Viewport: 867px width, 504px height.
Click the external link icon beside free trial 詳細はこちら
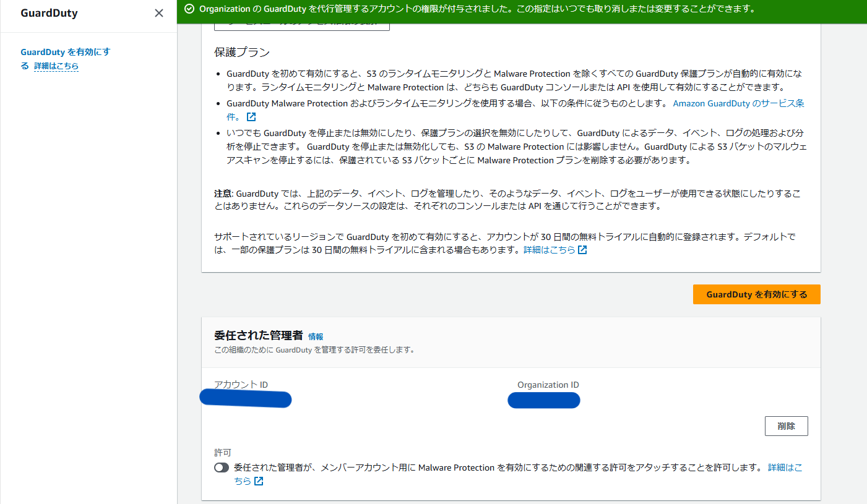[x=582, y=249]
